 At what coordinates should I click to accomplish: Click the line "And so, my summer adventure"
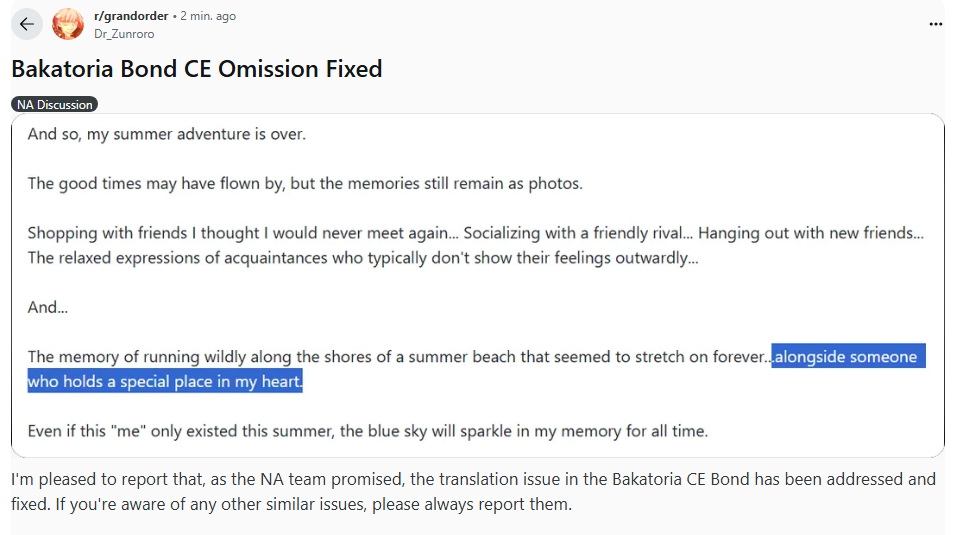(x=167, y=134)
